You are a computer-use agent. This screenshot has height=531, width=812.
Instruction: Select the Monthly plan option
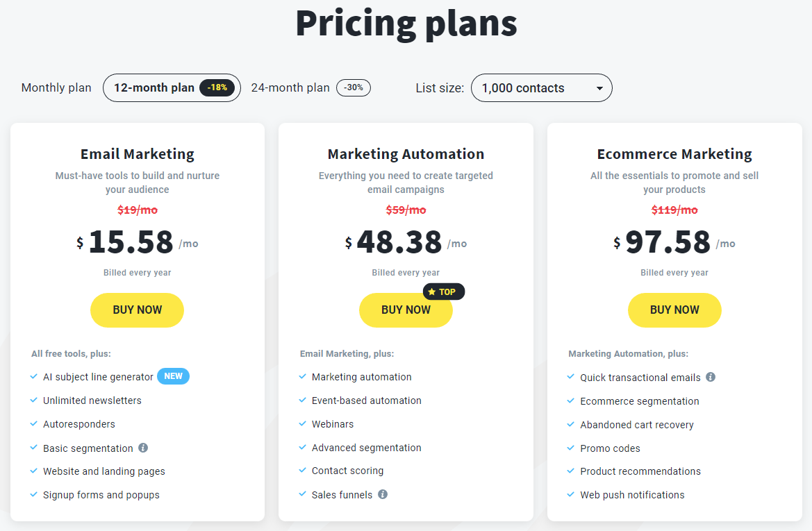pyautogui.click(x=56, y=88)
